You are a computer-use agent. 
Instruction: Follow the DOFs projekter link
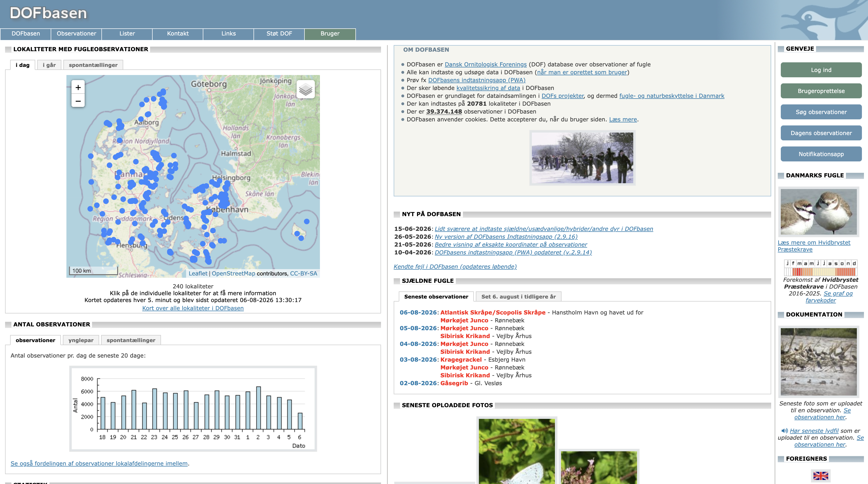point(563,96)
